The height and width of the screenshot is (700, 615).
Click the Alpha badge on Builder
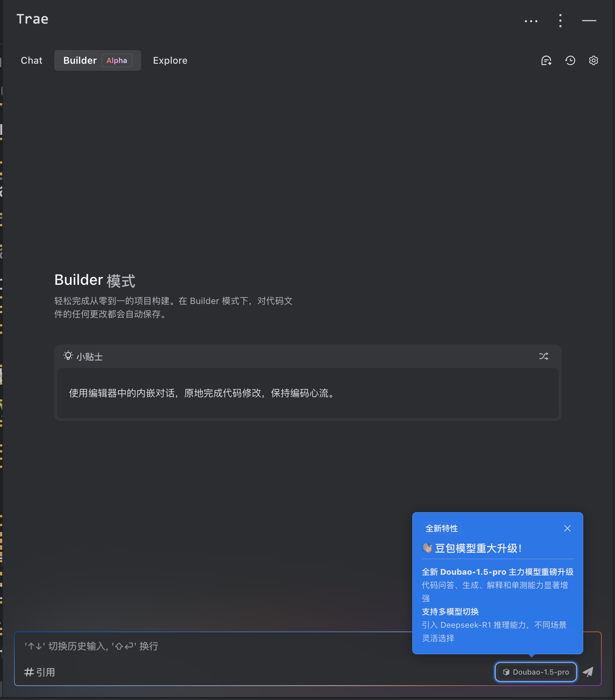[117, 60]
